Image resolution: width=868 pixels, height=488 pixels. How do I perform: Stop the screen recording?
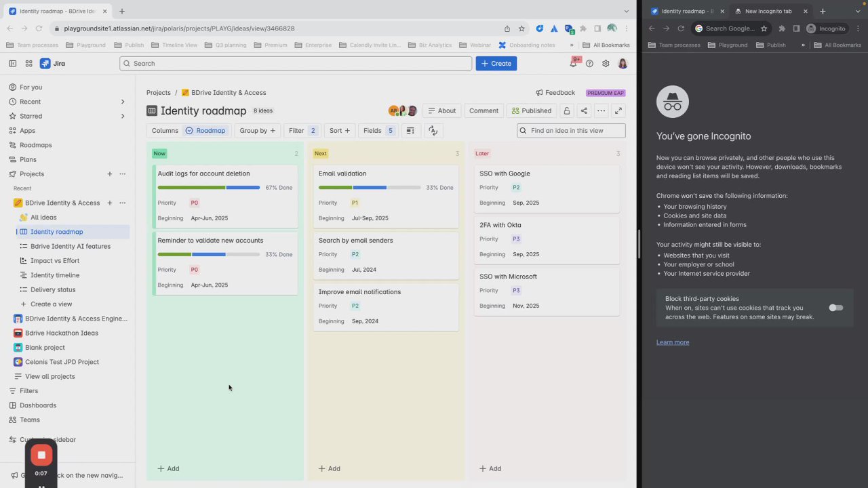click(41, 455)
